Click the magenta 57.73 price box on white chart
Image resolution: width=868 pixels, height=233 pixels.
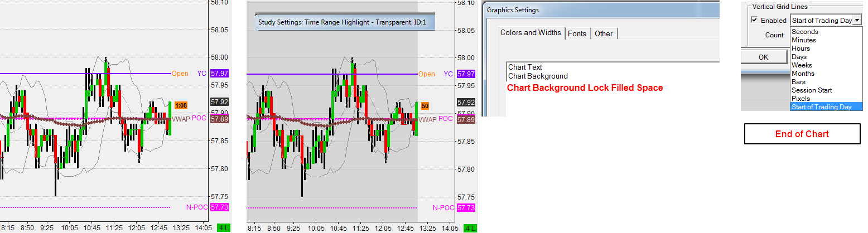219,207
